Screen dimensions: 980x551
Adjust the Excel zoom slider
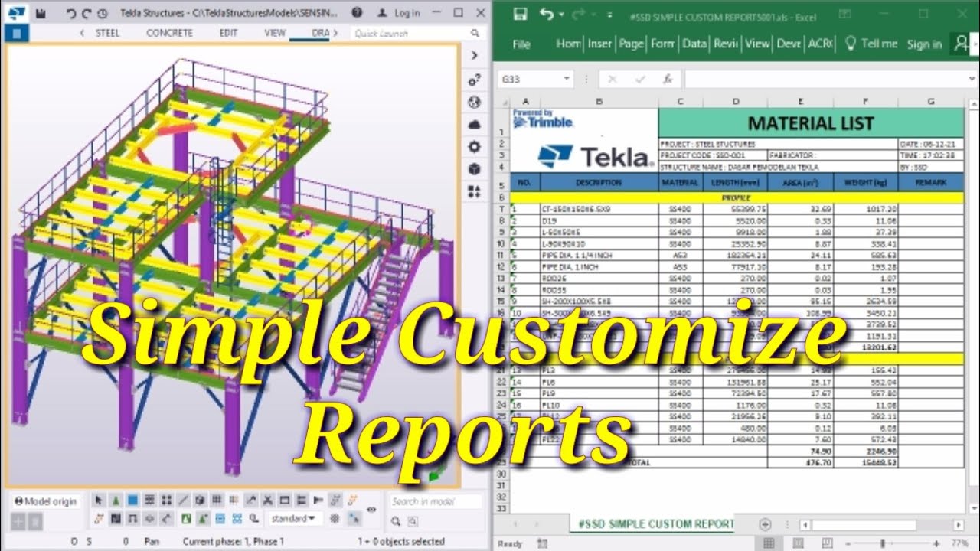click(x=884, y=543)
